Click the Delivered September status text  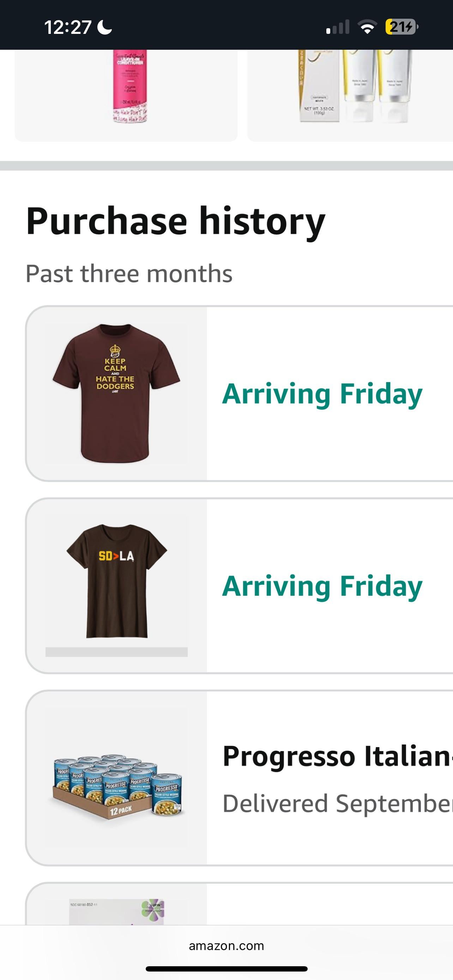pos(337,803)
